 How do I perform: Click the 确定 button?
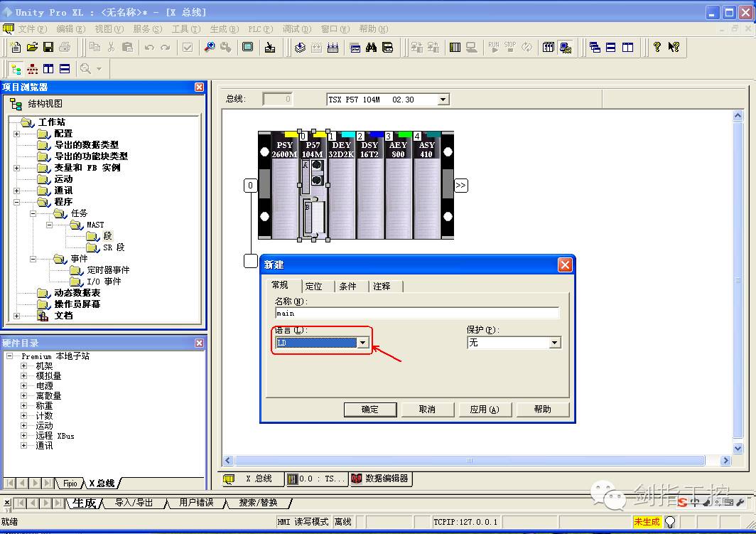pyautogui.click(x=369, y=410)
